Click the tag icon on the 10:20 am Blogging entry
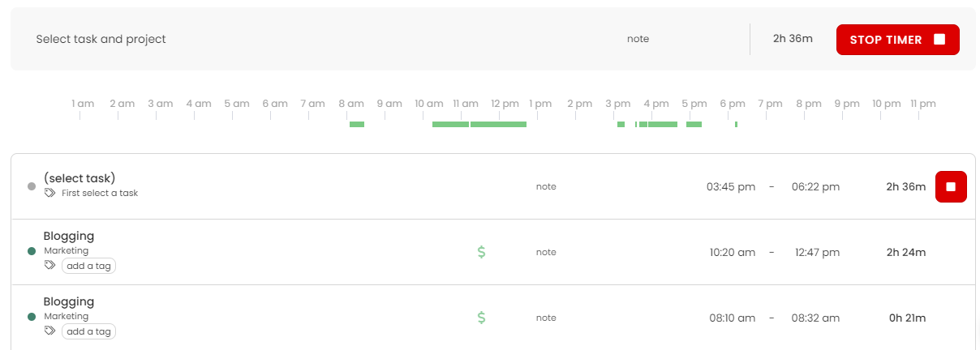980x350 pixels. pos(50,266)
